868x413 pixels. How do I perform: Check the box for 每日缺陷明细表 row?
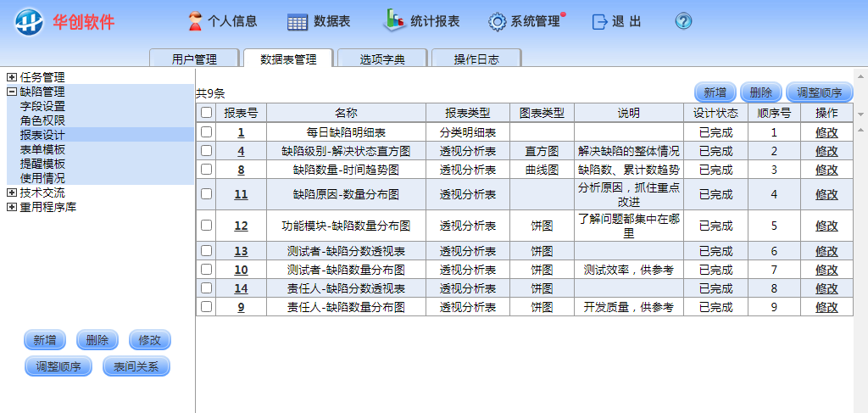point(206,132)
